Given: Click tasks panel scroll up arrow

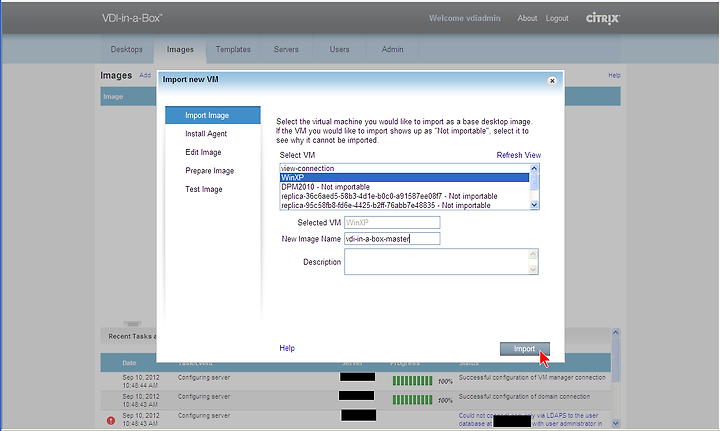Looking at the screenshot, I should pyautogui.click(x=616, y=332).
